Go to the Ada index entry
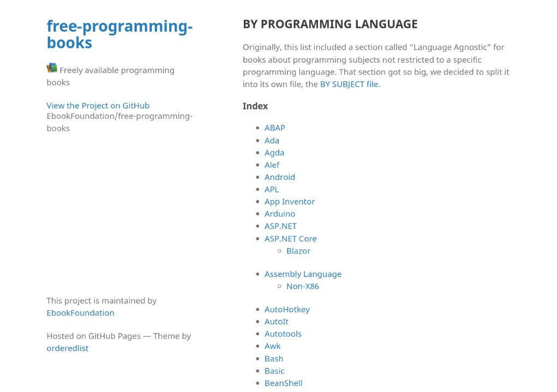Screen dimensions: 557x392 point(272,141)
